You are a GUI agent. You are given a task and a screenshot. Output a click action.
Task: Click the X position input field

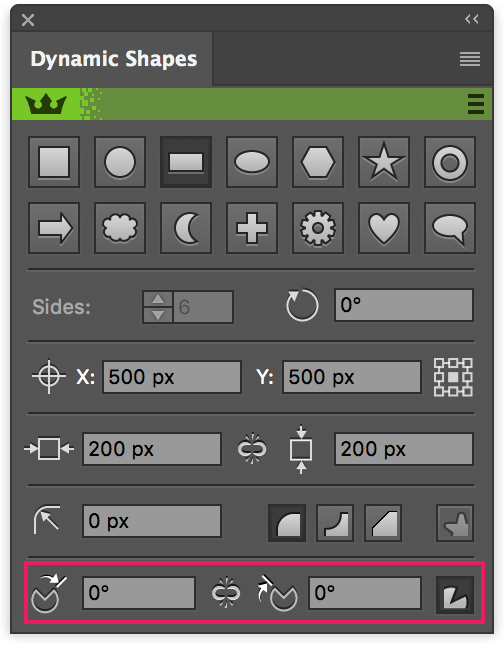[x=172, y=377]
